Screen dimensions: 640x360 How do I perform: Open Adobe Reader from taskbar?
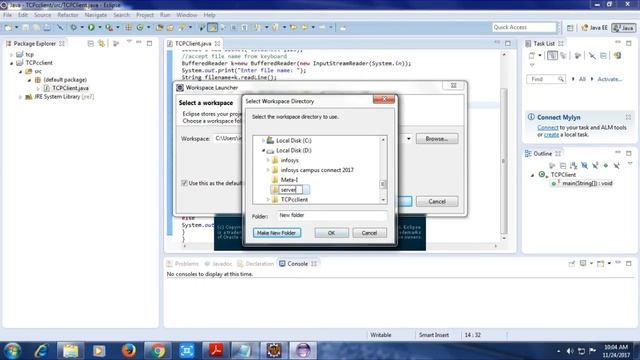coord(216,351)
